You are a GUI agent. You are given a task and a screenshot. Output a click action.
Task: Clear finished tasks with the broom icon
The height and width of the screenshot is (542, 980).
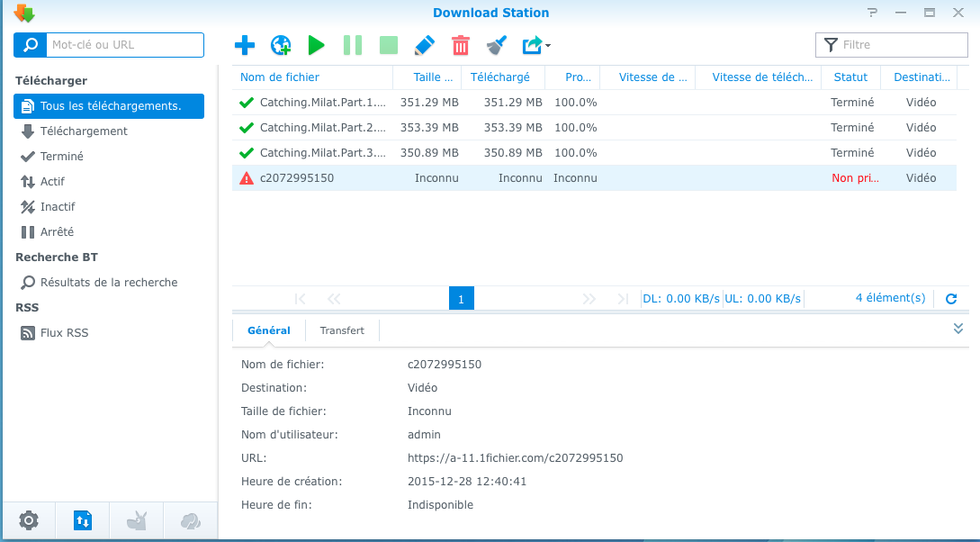coord(497,45)
